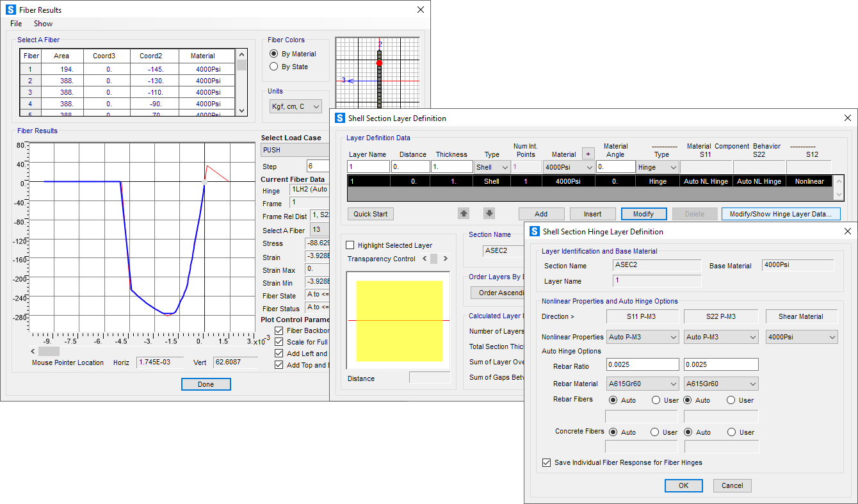
Task: Click the fiber table vertical scrollbar thumb
Action: 241,64
